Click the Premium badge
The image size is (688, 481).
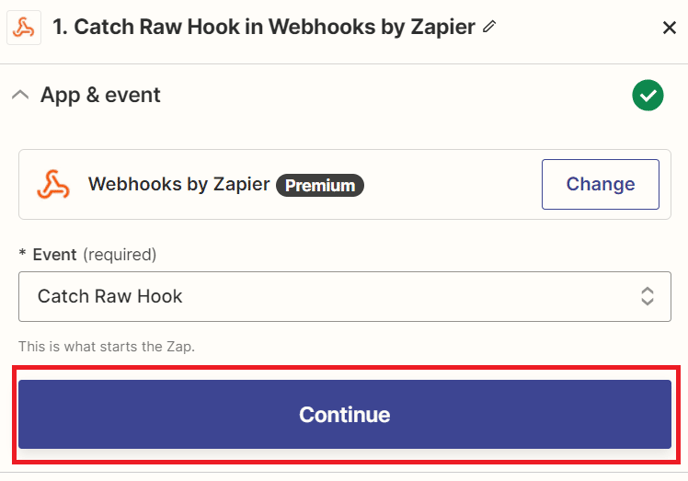pyautogui.click(x=320, y=185)
